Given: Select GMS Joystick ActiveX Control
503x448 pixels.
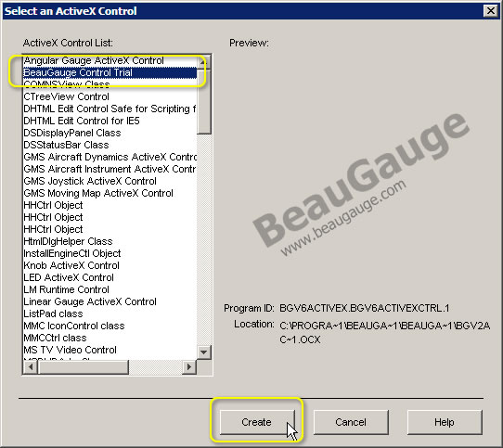Looking at the screenshot, I should point(110,181).
